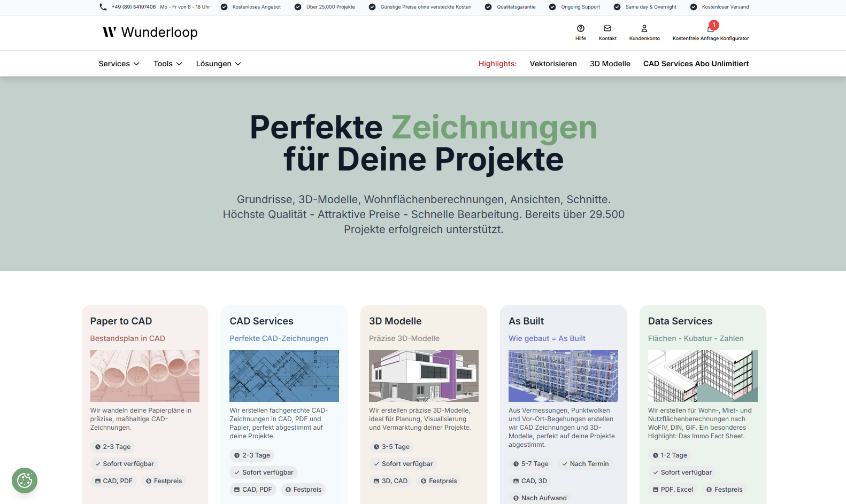Open the CAD Services blueprint thumbnail

point(284,376)
